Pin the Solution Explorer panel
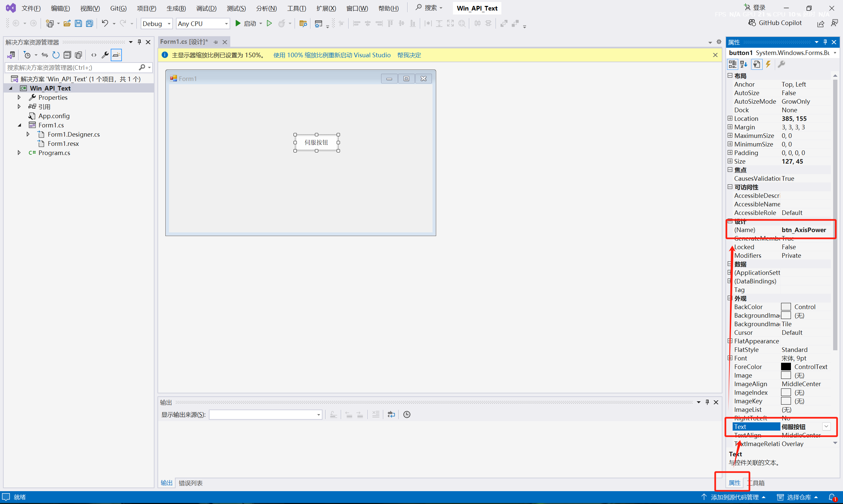This screenshot has height=504, width=843. 139,42
